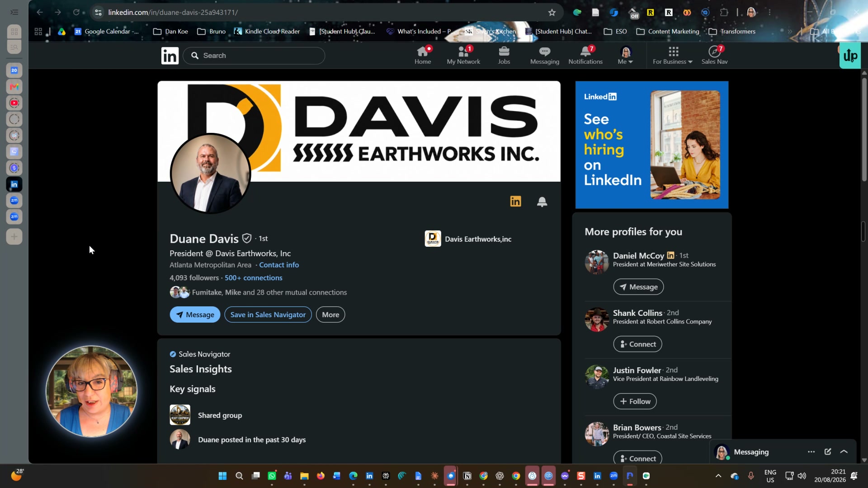Click Save in Sales Navigator

(268, 315)
